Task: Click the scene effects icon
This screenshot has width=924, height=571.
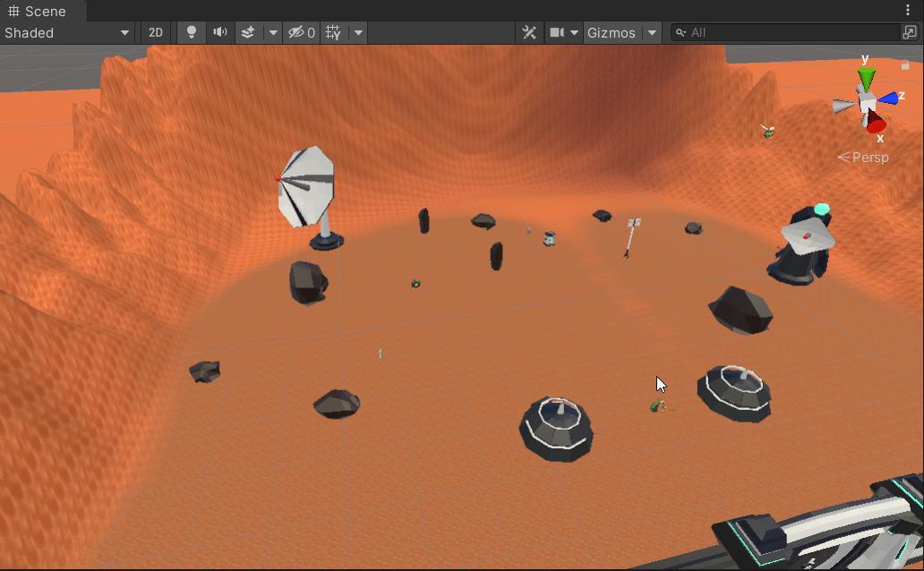Action: coord(247,32)
